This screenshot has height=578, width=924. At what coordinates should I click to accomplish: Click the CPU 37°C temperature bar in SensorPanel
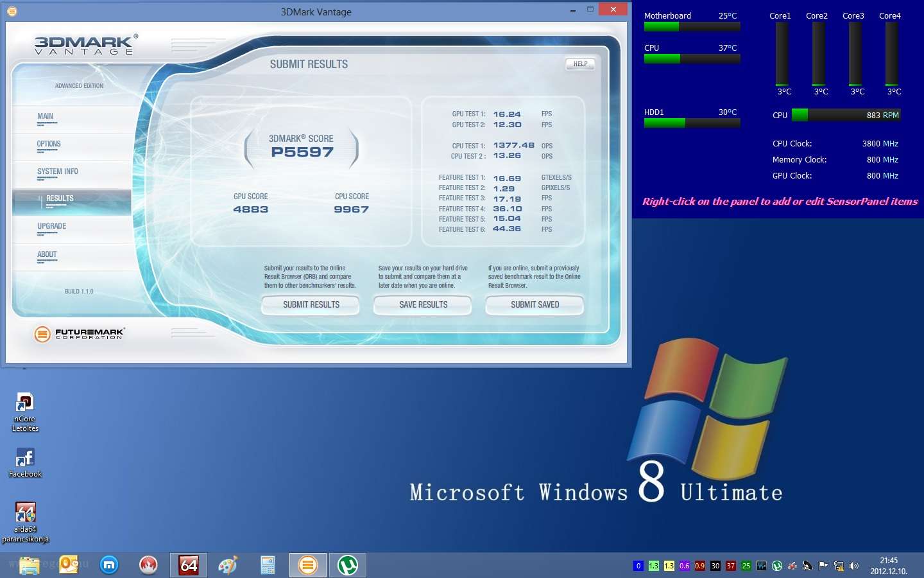tap(692, 59)
